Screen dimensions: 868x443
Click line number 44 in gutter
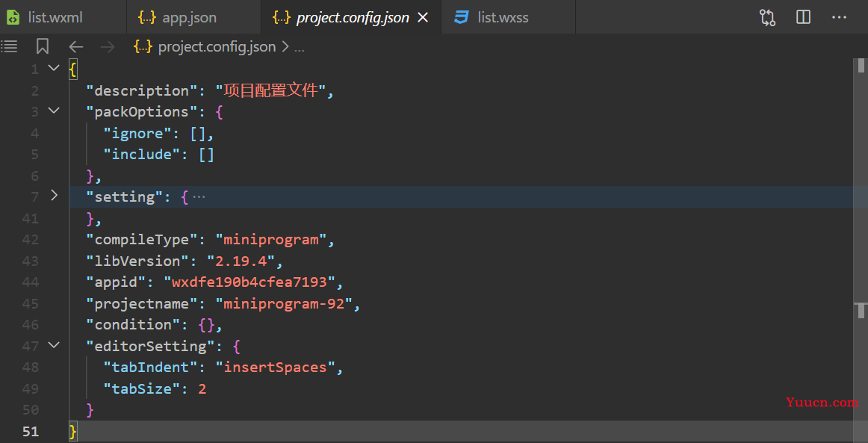31,282
